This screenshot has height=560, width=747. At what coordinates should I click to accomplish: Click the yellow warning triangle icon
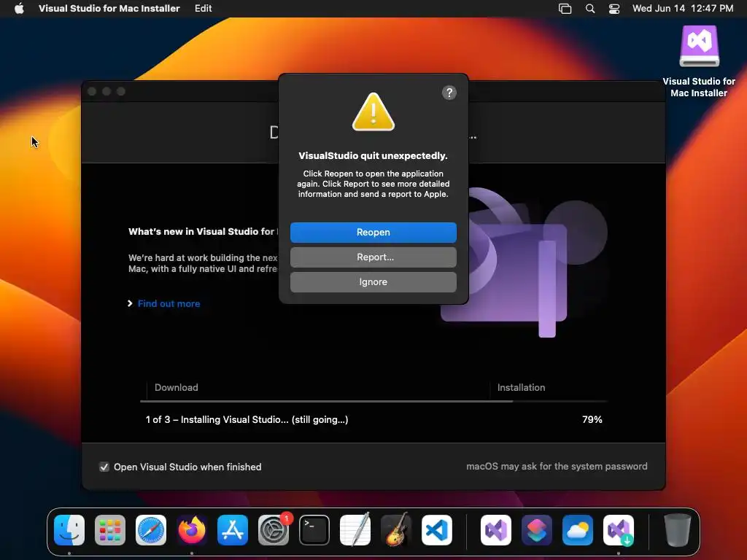tap(373, 112)
